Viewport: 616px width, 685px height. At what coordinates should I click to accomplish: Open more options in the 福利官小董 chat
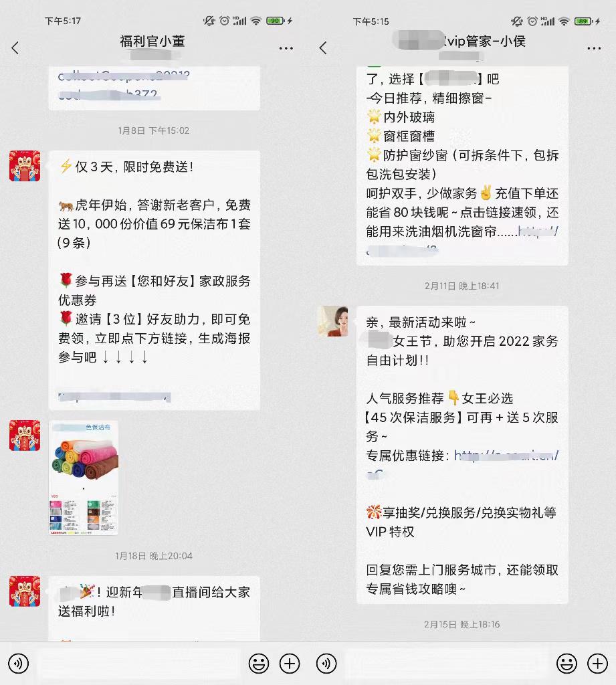pyautogui.click(x=286, y=48)
